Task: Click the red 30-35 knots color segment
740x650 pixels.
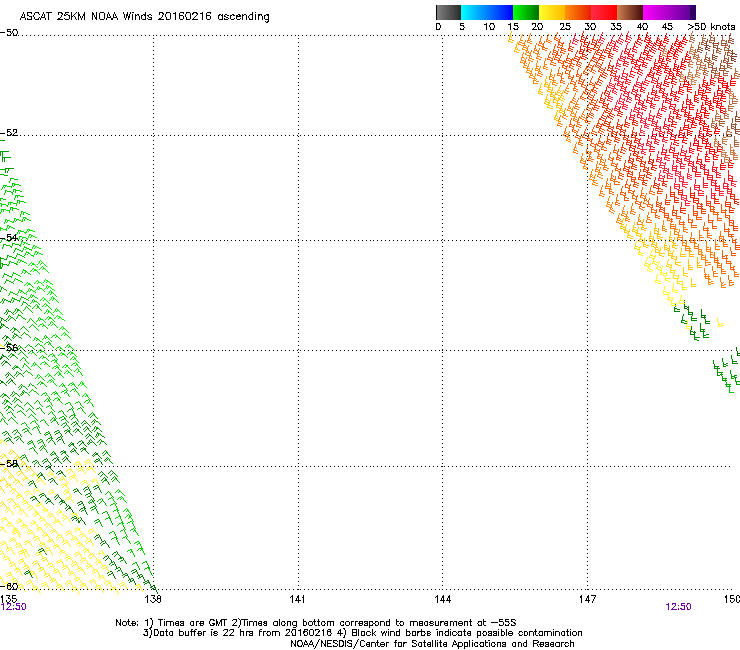Action: pyautogui.click(x=604, y=12)
